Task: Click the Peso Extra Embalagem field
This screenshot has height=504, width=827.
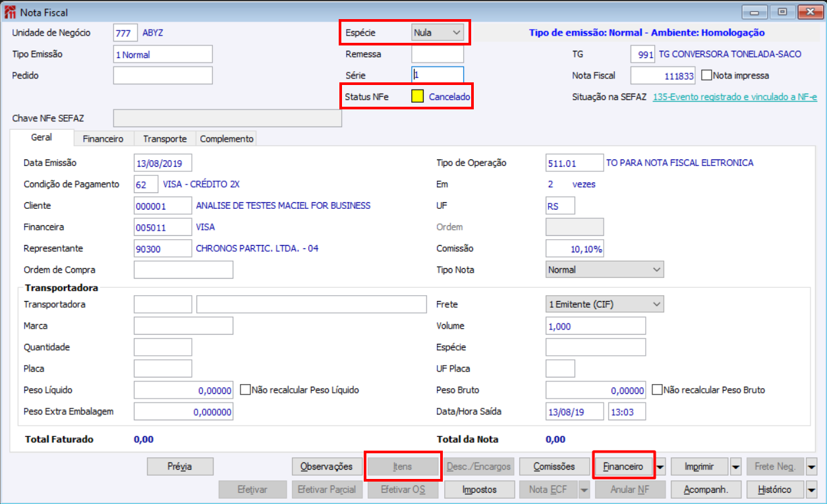Action: 183,412
